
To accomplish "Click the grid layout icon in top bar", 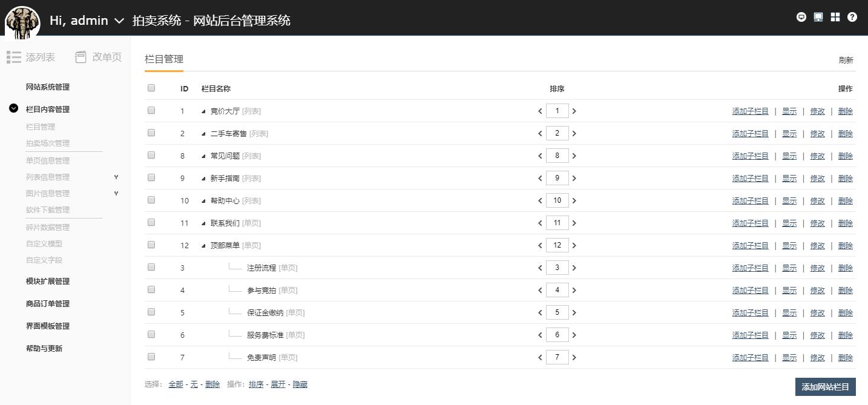I will click(x=835, y=16).
